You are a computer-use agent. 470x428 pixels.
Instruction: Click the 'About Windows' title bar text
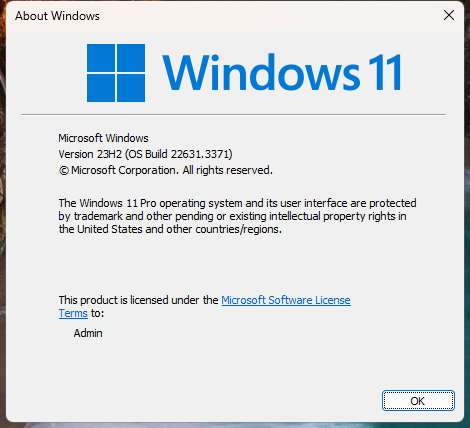[57, 16]
